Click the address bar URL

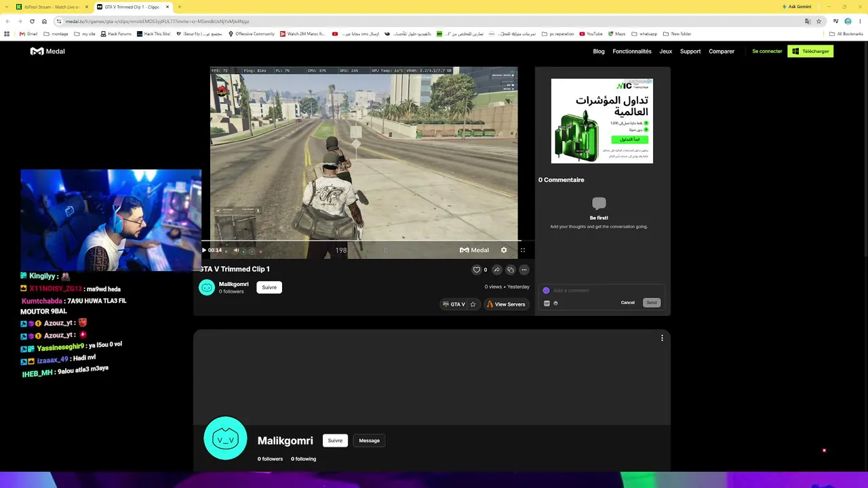(157, 21)
